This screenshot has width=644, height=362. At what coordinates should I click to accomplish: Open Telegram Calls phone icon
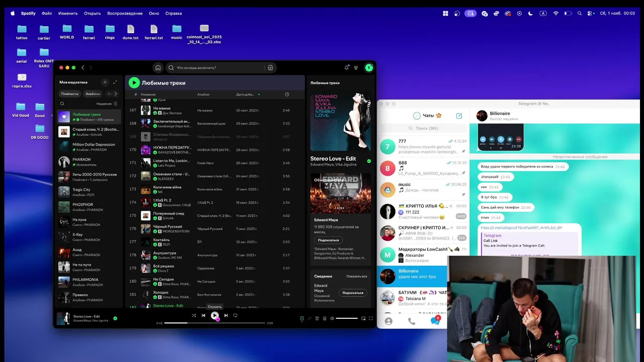pyautogui.click(x=412, y=321)
